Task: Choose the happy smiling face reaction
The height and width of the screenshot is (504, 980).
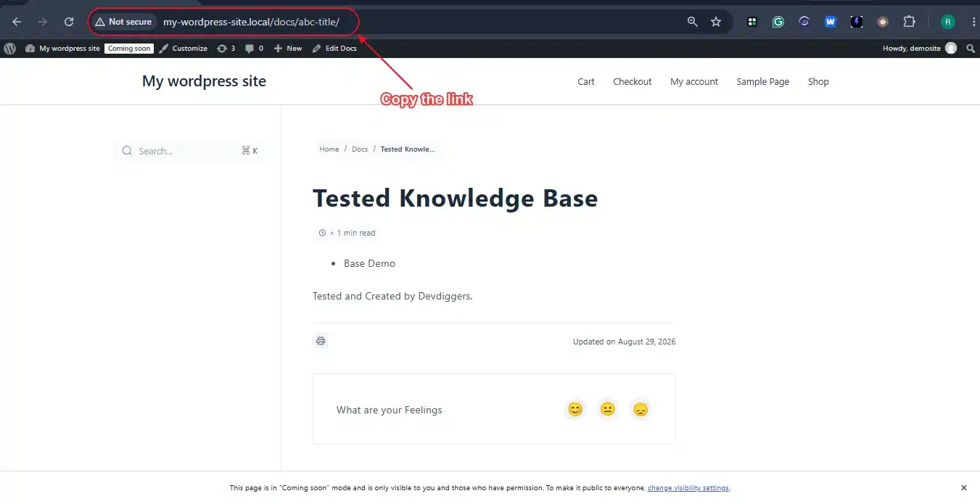Action: 575,410
